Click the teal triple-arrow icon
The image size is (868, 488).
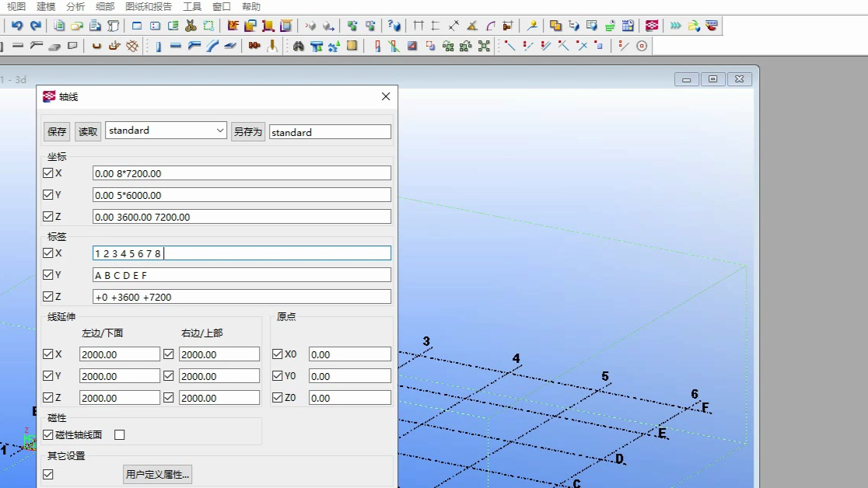pyautogui.click(x=675, y=26)
